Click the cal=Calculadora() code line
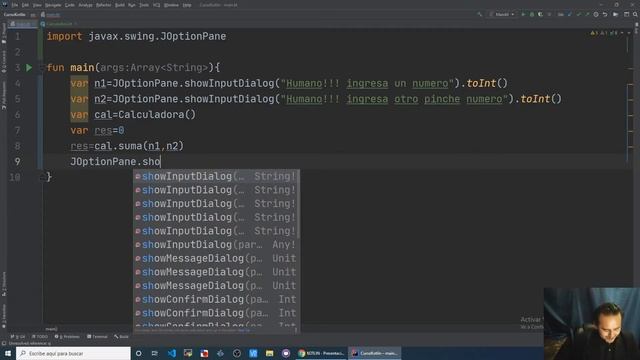640x360 pixels. (x=133, y=115)
